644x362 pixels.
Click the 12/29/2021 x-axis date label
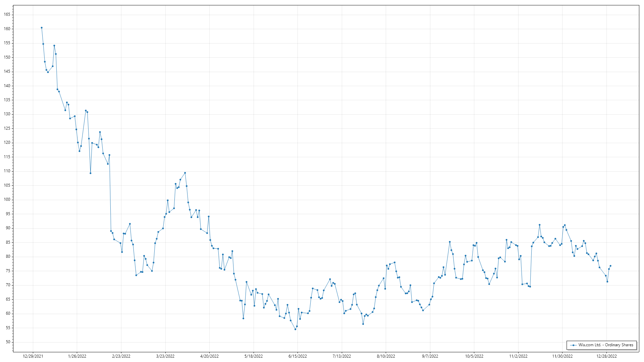point(33,356)
